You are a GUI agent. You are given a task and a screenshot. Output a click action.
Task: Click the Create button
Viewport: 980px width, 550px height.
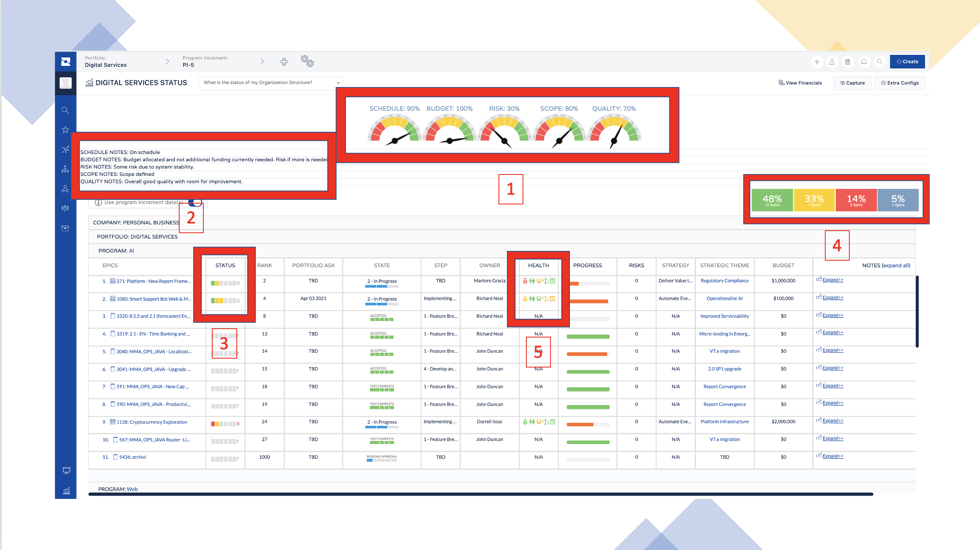pyautogui.click(x=907, y=62)
